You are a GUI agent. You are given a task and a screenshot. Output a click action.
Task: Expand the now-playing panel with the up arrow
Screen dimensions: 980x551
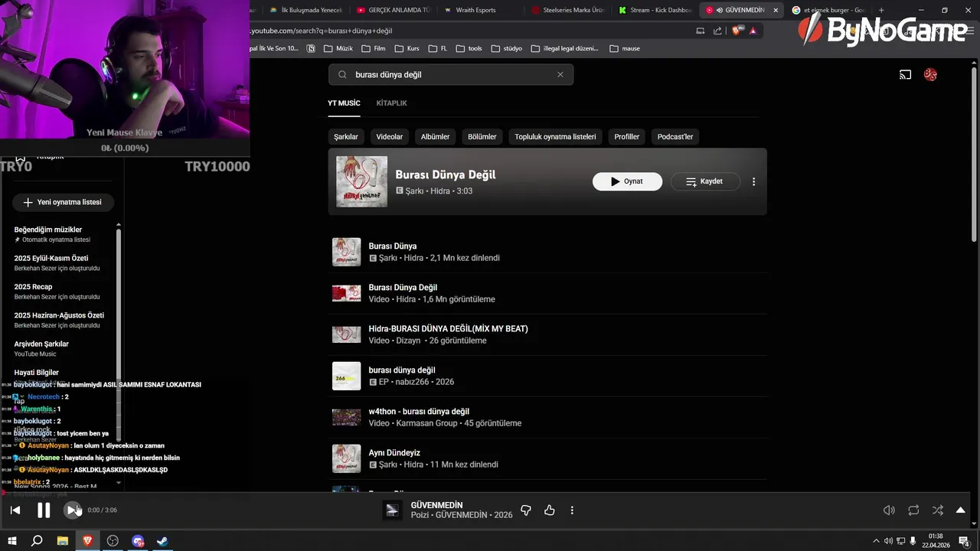[x=961, y=510]
